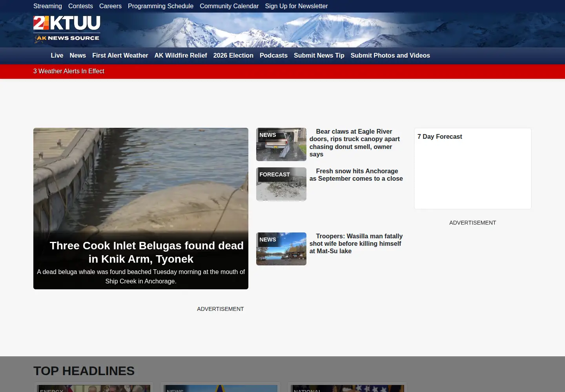Select News in the main navigation
The width and height of the screenshot is (565, 392).
78,56
